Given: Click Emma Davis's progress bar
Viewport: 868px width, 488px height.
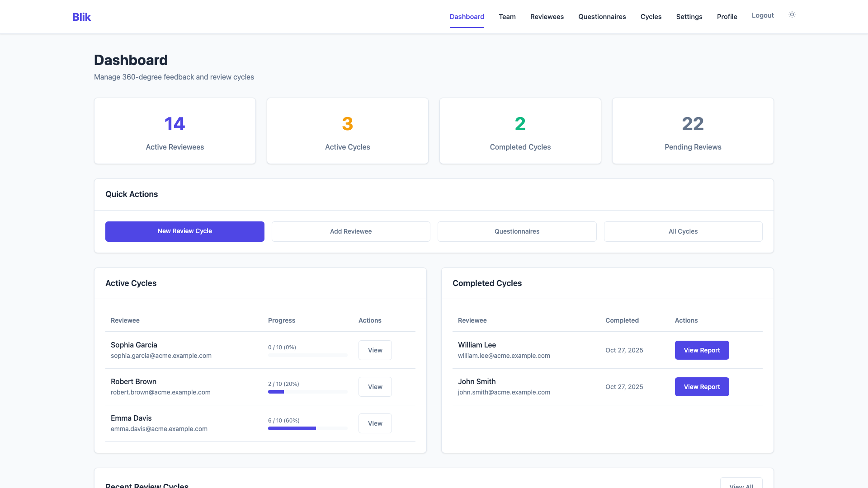Looking at the screenshot, I should 307,428.
